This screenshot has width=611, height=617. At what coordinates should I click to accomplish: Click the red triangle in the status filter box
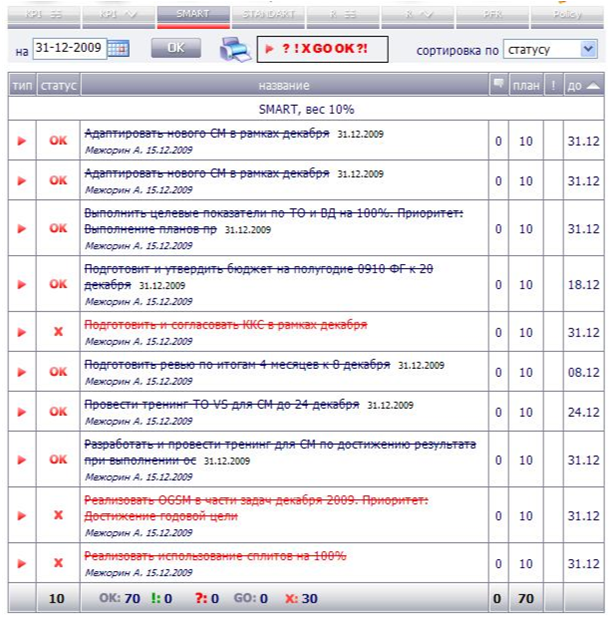[270, 49]
